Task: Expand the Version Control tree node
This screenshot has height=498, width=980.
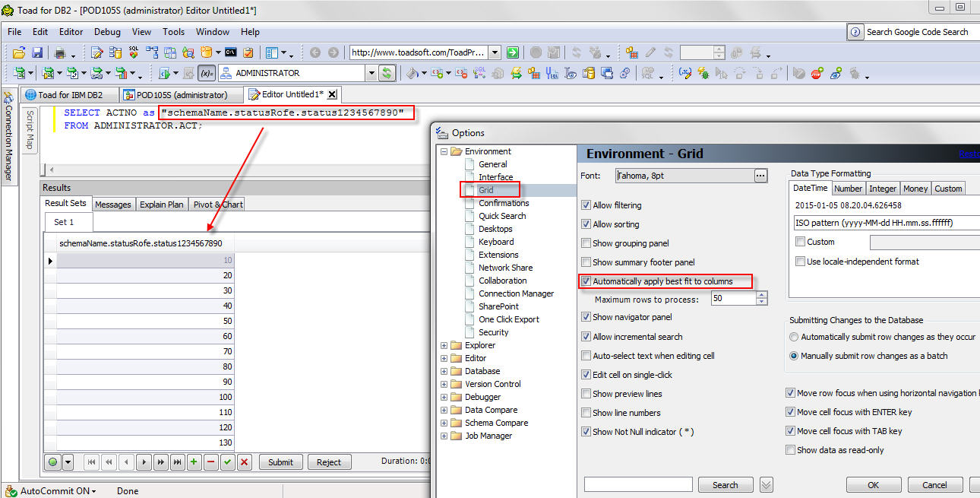Action: point(444,384)
